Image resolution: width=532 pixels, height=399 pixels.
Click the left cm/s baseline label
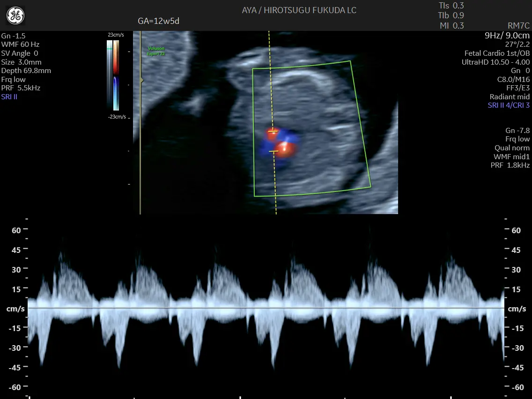click(15, 309)
